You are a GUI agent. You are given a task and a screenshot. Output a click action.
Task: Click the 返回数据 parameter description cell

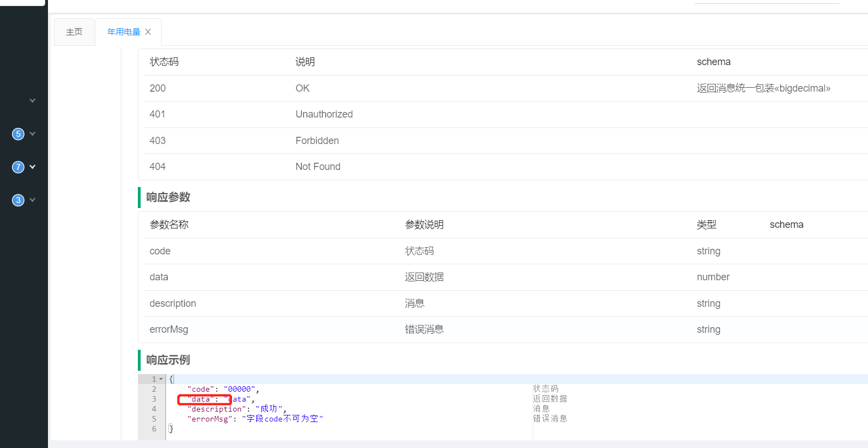424,277
